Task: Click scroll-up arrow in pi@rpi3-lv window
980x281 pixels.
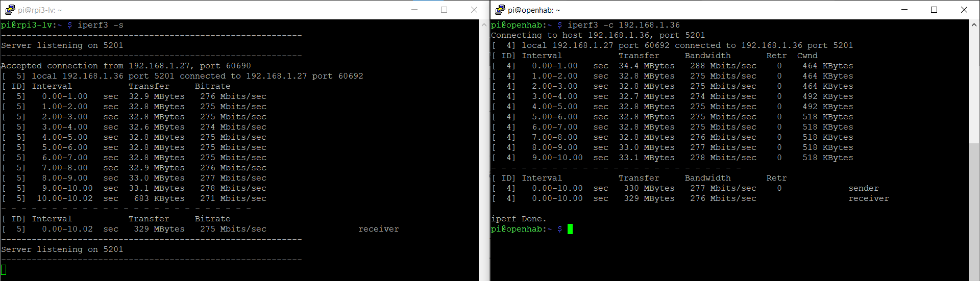Action: click(484, 24)
